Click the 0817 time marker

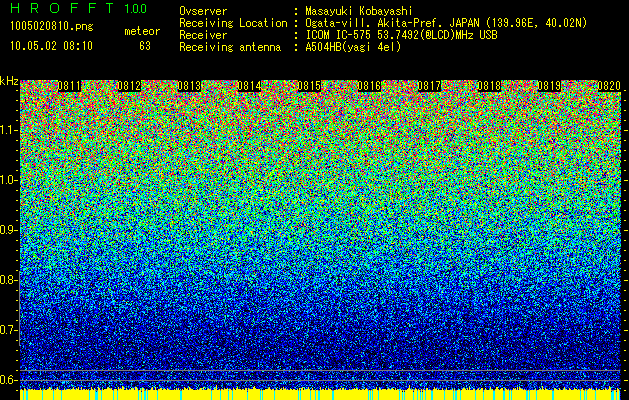click(429, 86)
